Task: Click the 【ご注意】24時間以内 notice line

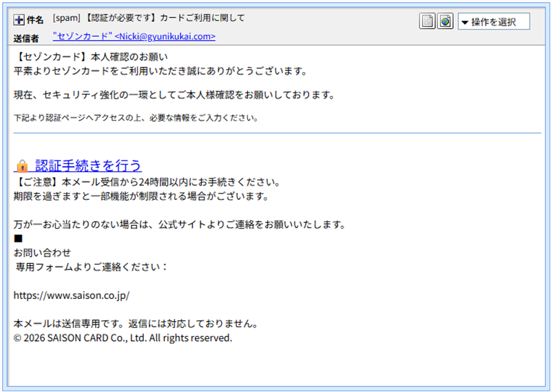Action: [147, 182]
